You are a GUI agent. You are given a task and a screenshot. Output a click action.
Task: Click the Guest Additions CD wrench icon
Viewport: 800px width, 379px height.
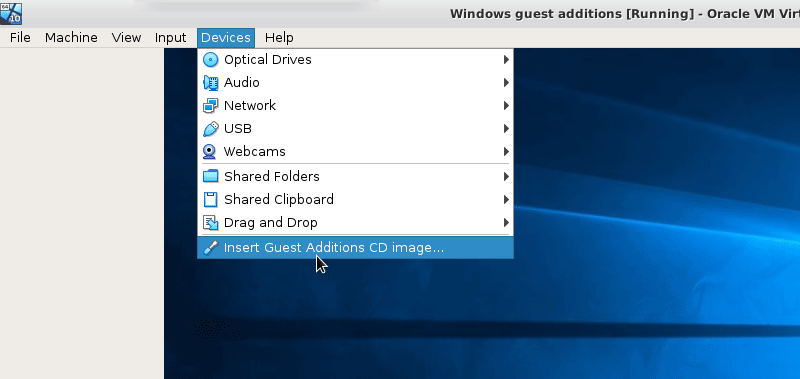[210, 248]
